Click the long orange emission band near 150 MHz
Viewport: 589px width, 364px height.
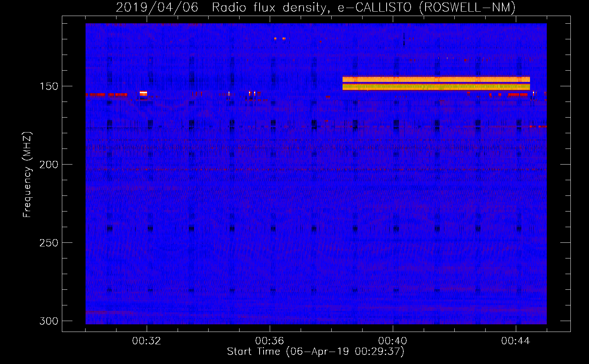(436, 83)
